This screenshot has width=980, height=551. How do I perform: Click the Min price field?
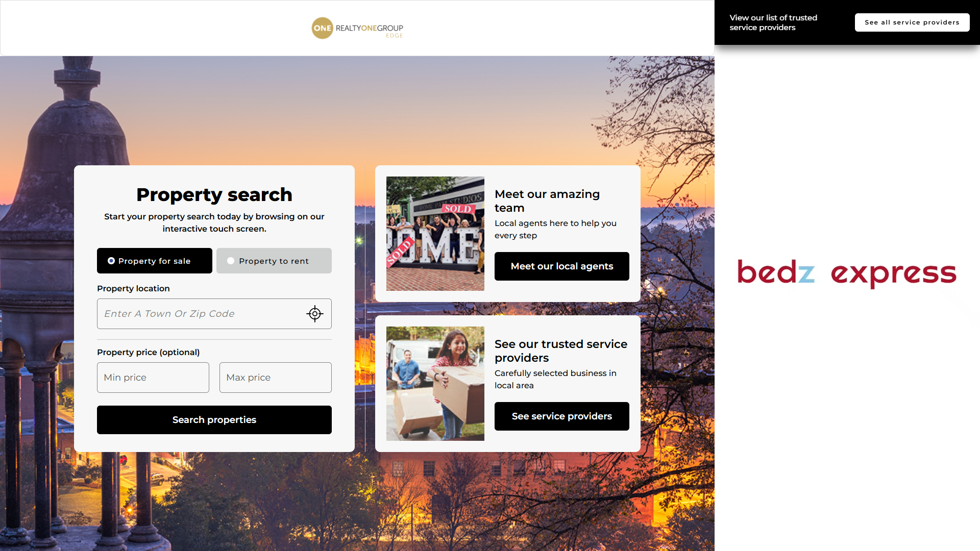pyautogui.click(x=153, y=378)
